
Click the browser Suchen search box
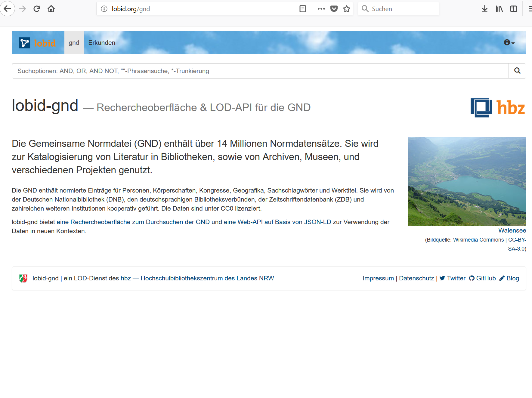[398, 9]
